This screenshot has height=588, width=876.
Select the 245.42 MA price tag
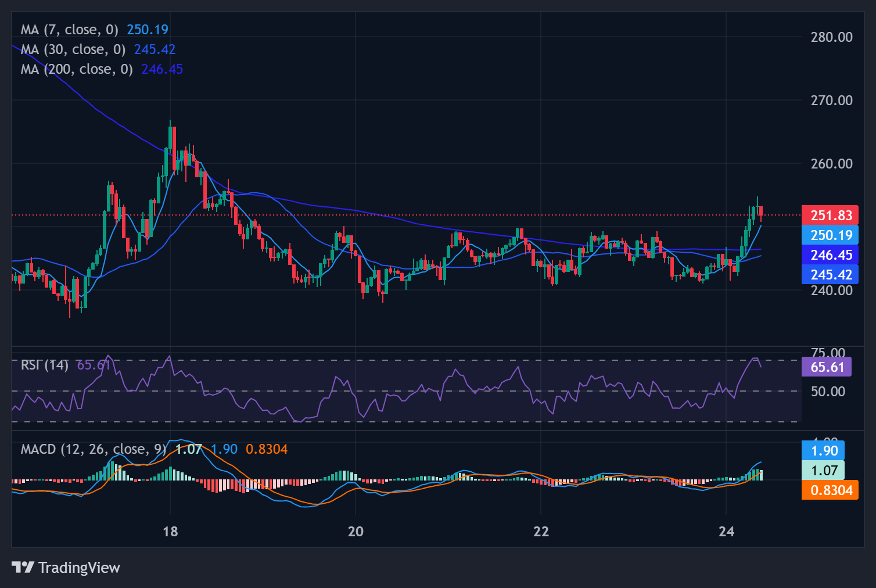pos(830,275)
